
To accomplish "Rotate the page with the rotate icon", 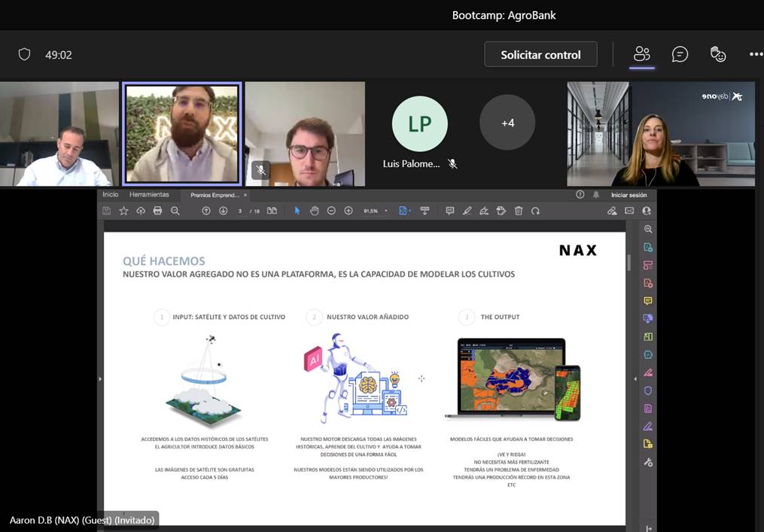I will click(x=535, y=211).
